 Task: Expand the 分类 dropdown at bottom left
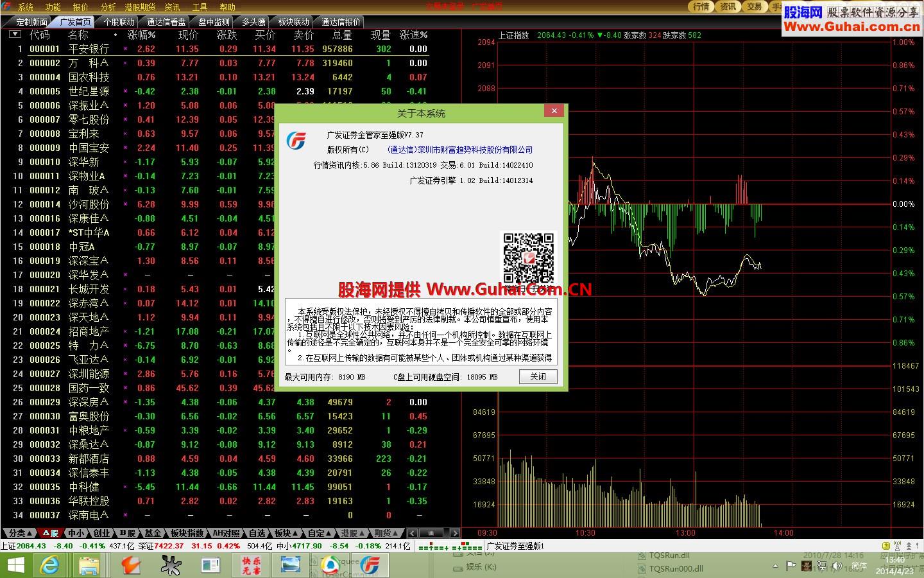pyautogui.click(x=19, y=532)
